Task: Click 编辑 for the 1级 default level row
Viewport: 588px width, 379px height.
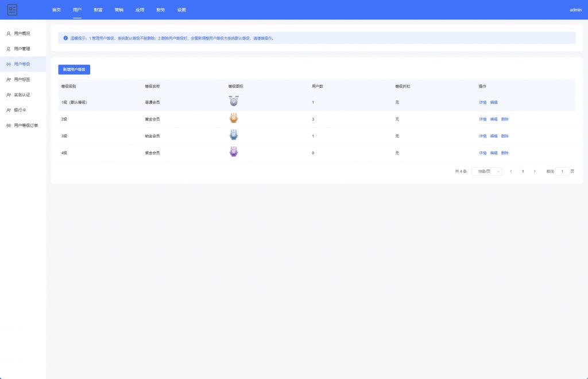Action: click(494, 102)
